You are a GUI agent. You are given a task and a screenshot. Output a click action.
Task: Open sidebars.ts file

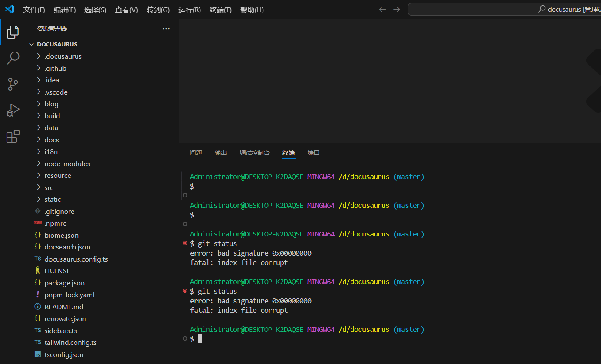[61, 331]
